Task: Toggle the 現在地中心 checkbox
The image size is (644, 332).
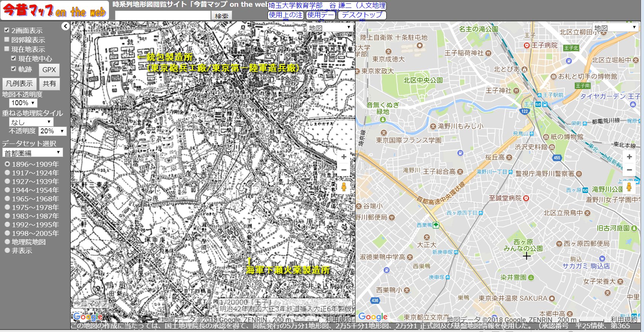Action: point(14,58)
